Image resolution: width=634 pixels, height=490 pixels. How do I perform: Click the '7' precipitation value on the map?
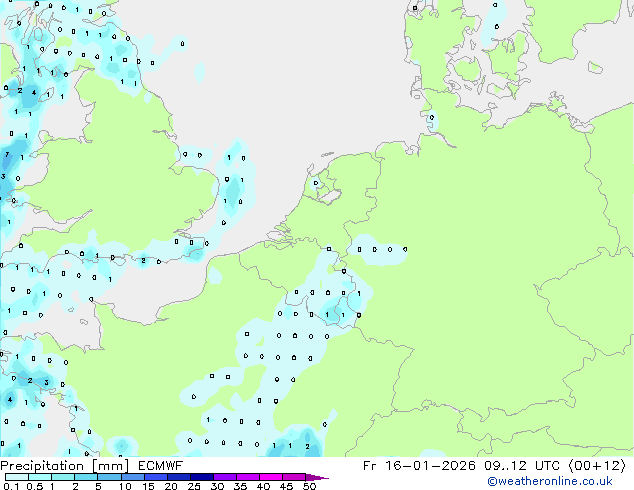[7, 154]
